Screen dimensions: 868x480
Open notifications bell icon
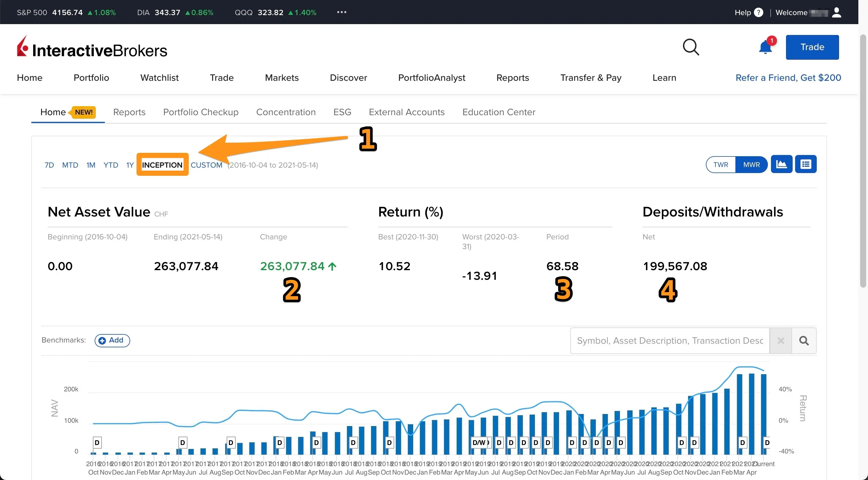pyautogui.click(x=766, y=46)
